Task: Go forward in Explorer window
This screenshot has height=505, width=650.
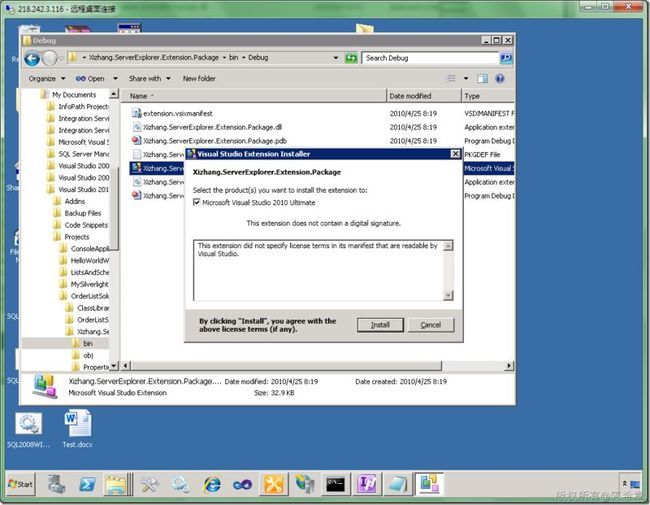Action: tap(50, 58)
